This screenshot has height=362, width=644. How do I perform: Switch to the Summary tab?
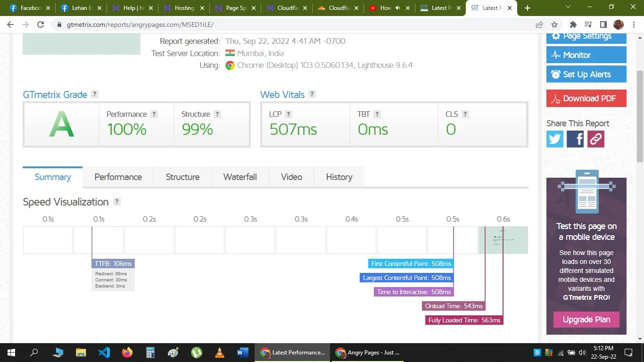(x=53, y=177)
